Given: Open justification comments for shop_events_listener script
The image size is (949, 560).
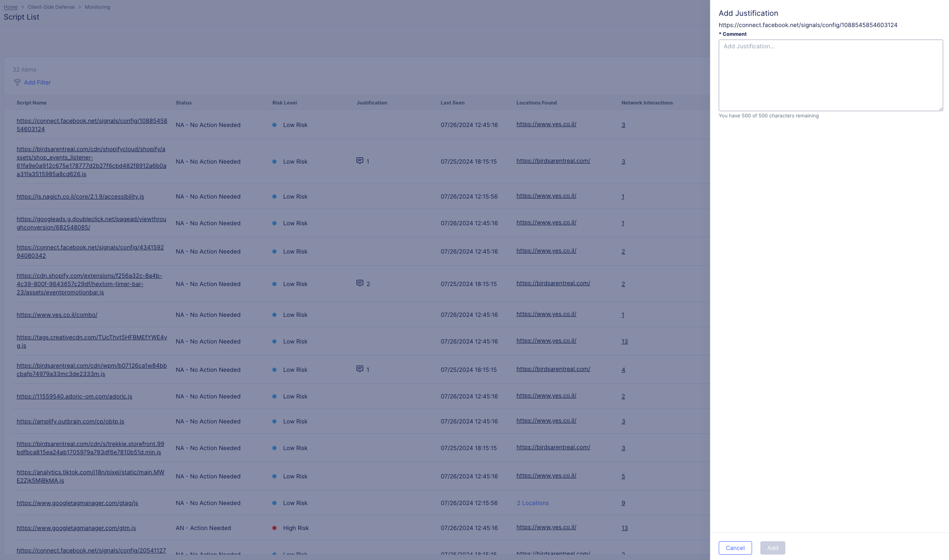Looking at the screenshot, I should (360, 161).
